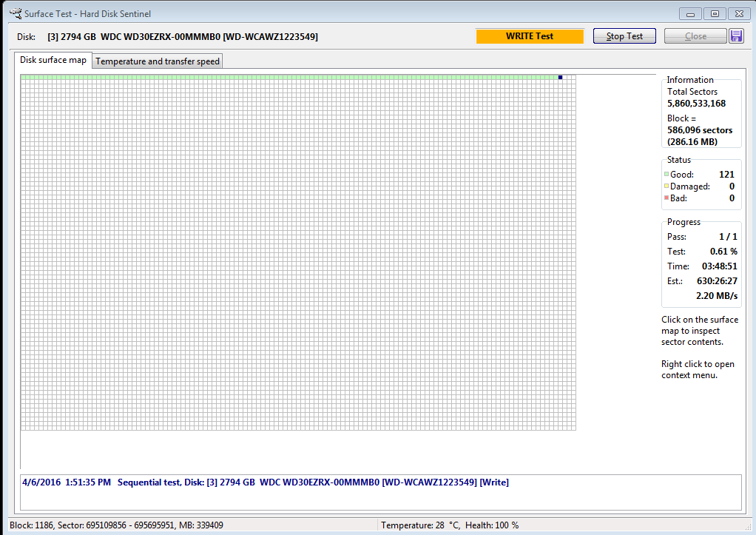756x535 pixels.
Task: Click the Stop Test button
Action: pos(624,36)
